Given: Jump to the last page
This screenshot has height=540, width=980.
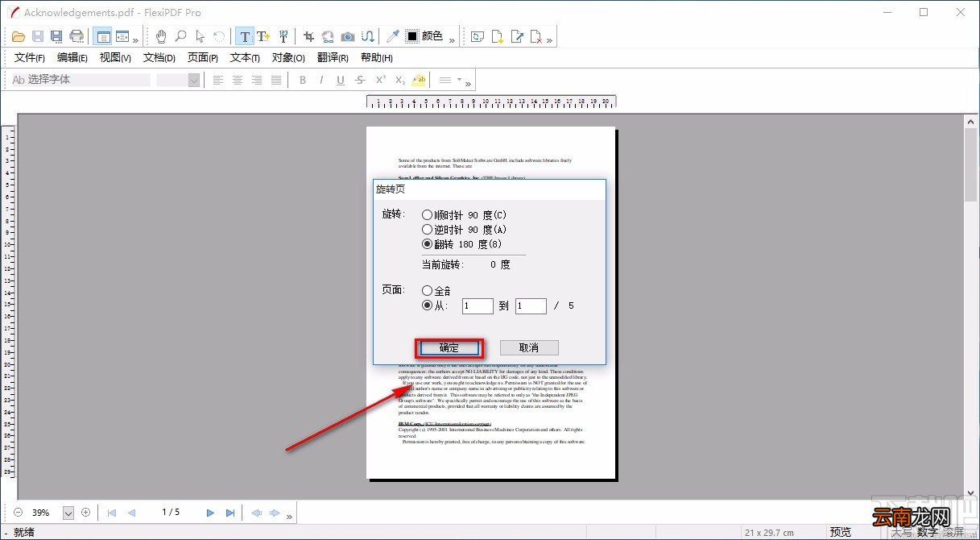Looking at the screenshot, I should 230,513.
